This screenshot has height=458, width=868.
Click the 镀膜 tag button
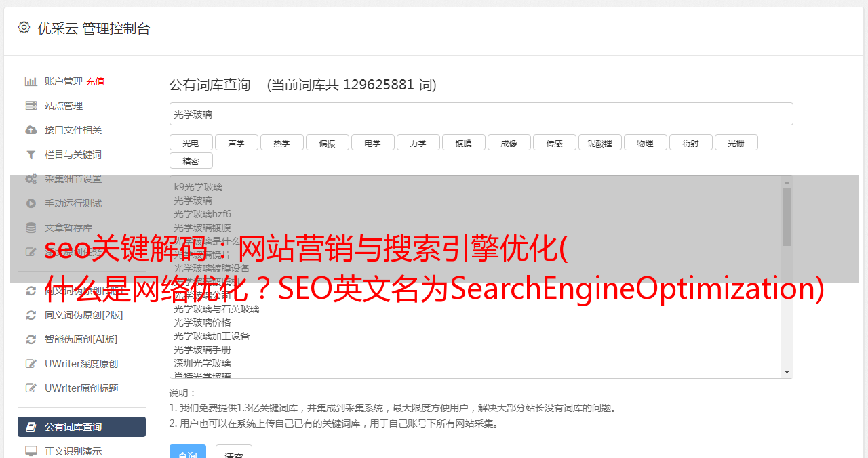point(464,142)
